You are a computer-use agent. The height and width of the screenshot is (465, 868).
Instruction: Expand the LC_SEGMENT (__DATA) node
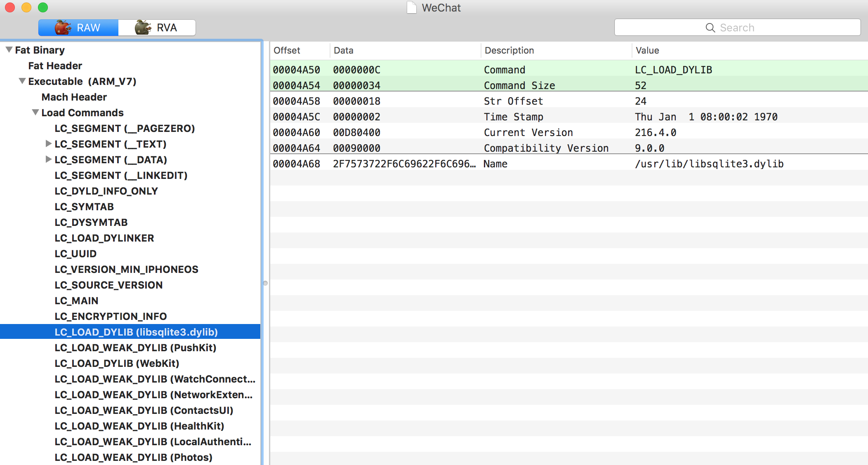(x=49, y=160)
